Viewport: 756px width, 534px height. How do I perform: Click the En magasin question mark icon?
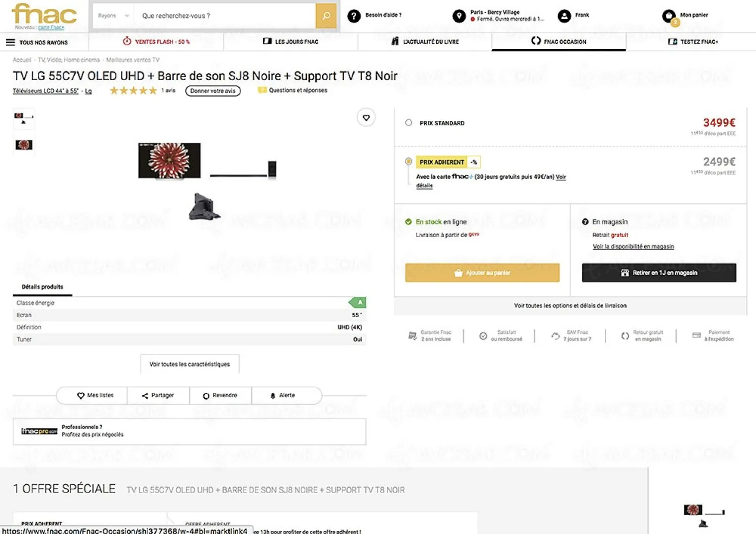tap(585, 222)
